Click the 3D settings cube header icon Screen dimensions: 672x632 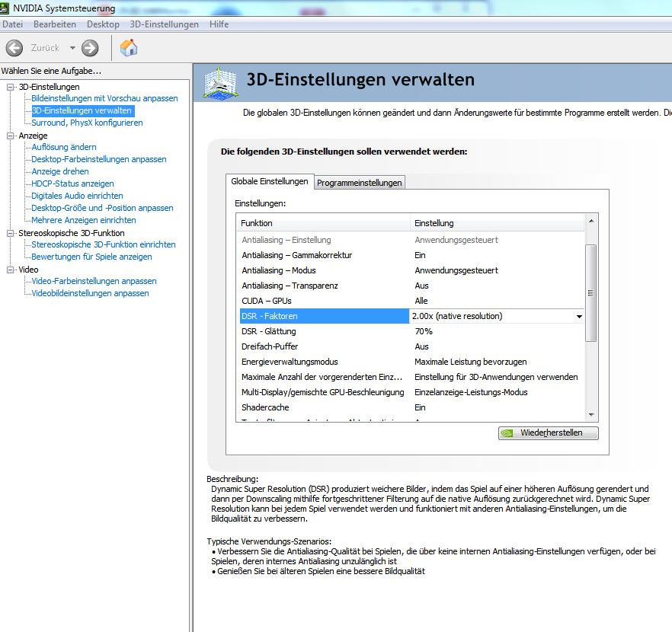tap(220, 83)
